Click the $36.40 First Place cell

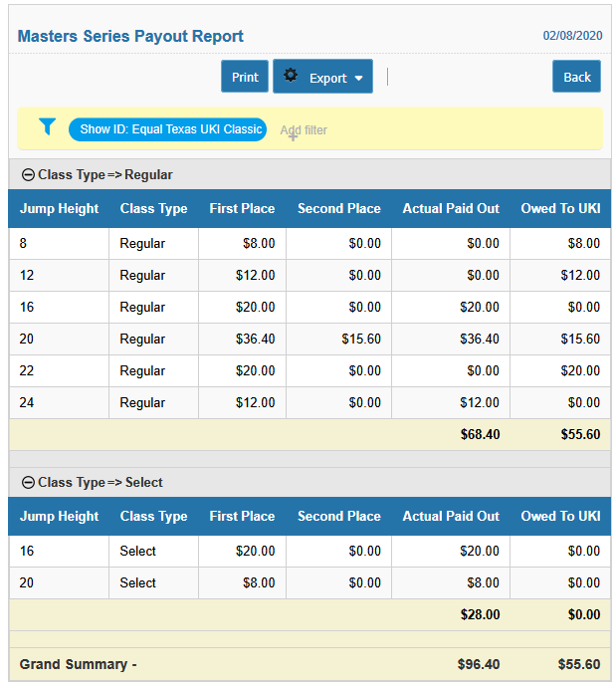pos(242,339)
